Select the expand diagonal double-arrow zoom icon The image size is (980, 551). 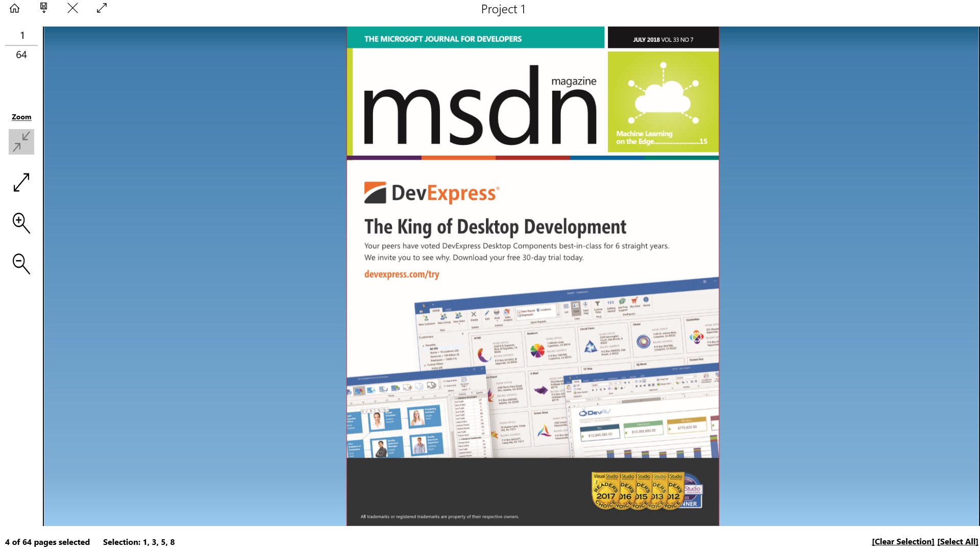click(x=21, y=182)
